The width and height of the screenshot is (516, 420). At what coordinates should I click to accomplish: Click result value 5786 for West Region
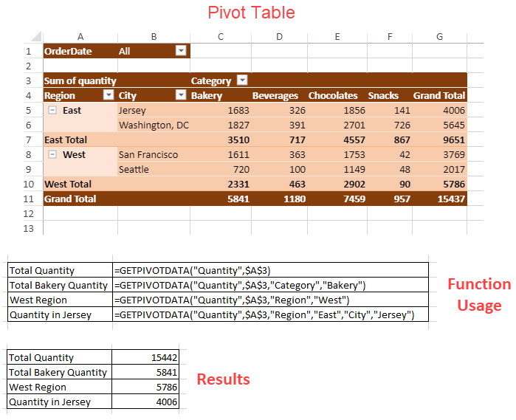click(145, 387)
